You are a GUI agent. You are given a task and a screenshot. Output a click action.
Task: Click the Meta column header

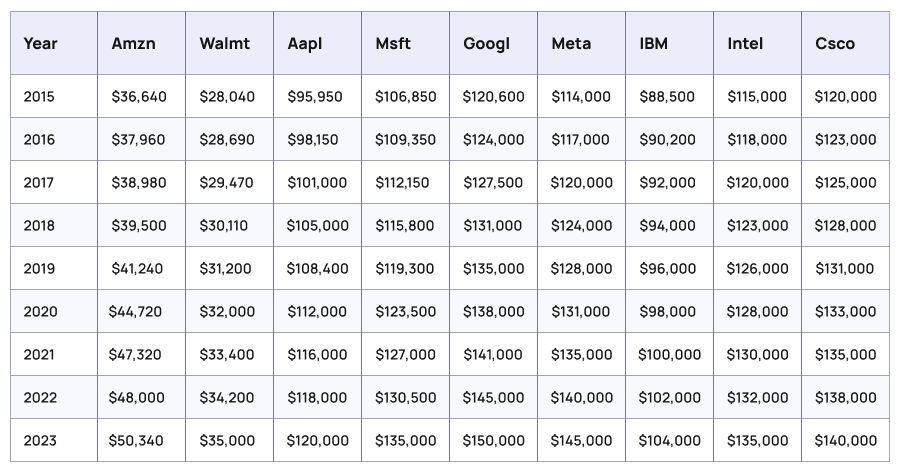[x=571, y=44]
